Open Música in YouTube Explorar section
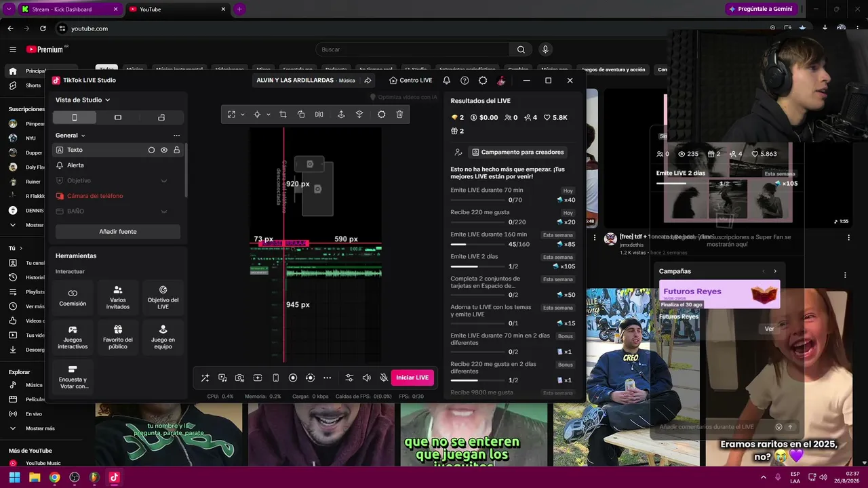The height and width of the screenshot is (488, 868). pyautogui.click(x=34, y=385)
